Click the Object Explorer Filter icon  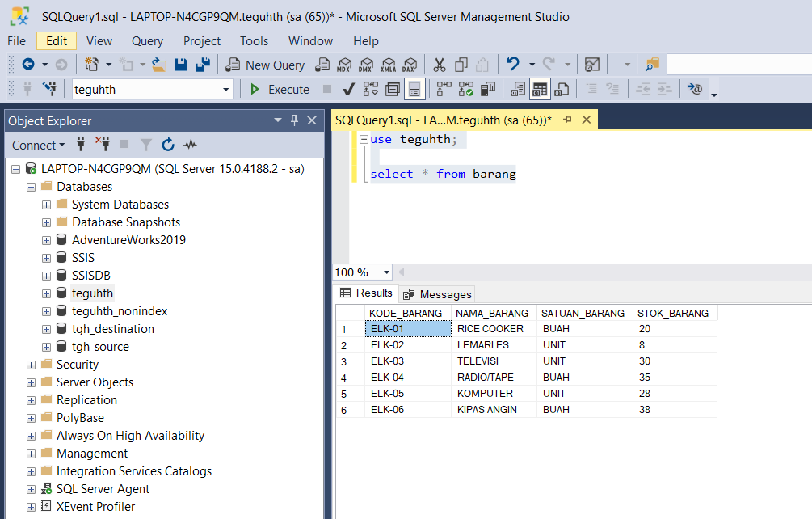[146, 145]
